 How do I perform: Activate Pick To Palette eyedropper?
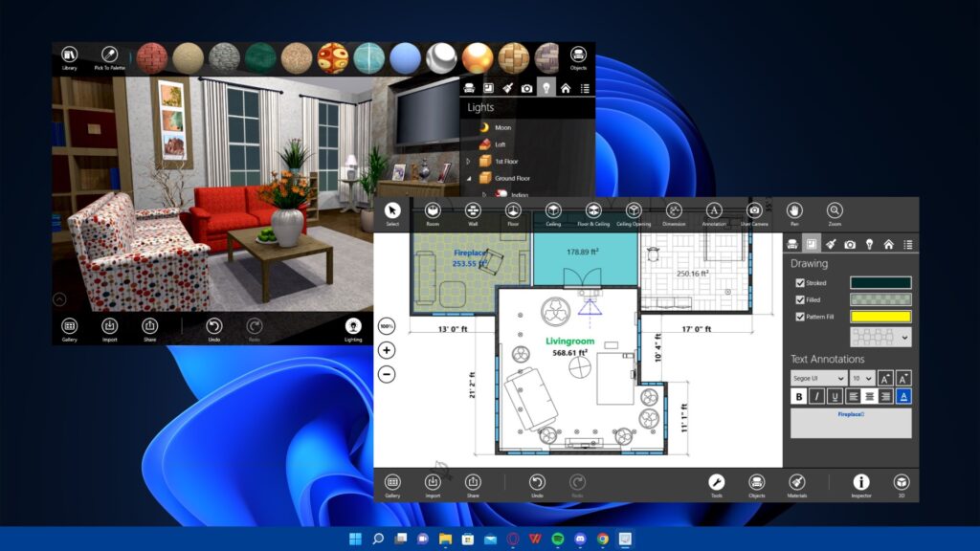point(109,58)
